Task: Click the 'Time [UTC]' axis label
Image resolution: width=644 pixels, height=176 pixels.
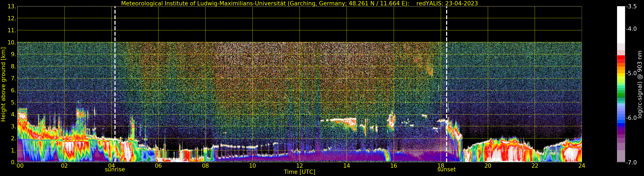Action: pyautogui.click(x=300, y=172)
